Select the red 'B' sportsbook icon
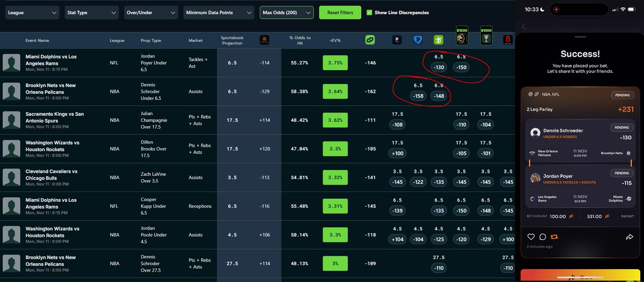Image resolution: width=644 pixels, height=282 pixels. click(508, 40)
